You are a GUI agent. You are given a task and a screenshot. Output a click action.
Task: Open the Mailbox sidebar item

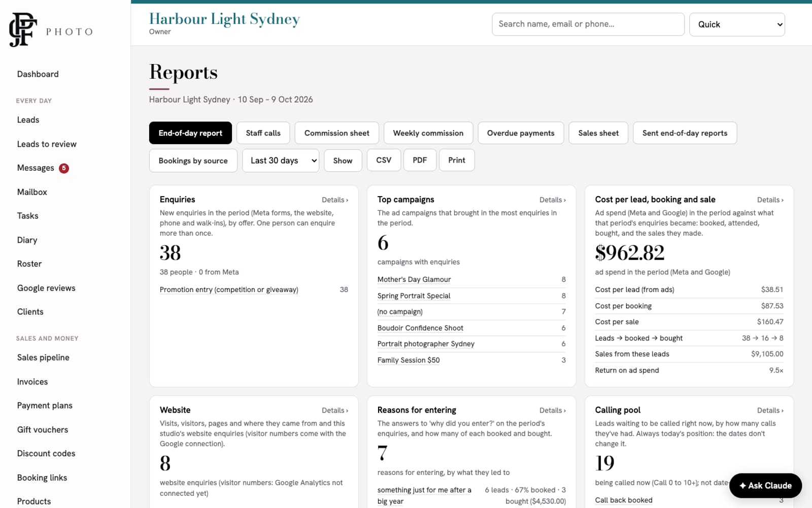point(32,192)
